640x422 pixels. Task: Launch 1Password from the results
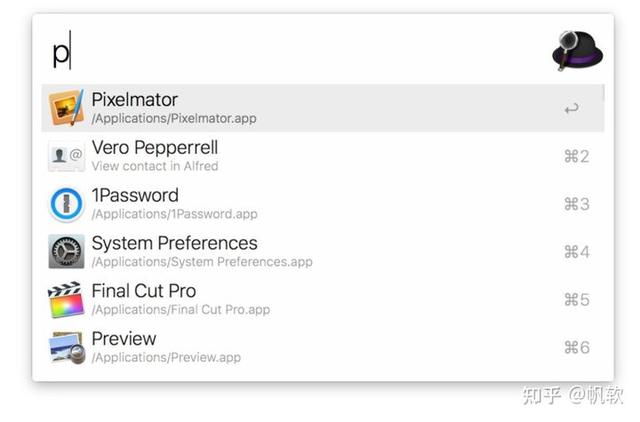323,204
